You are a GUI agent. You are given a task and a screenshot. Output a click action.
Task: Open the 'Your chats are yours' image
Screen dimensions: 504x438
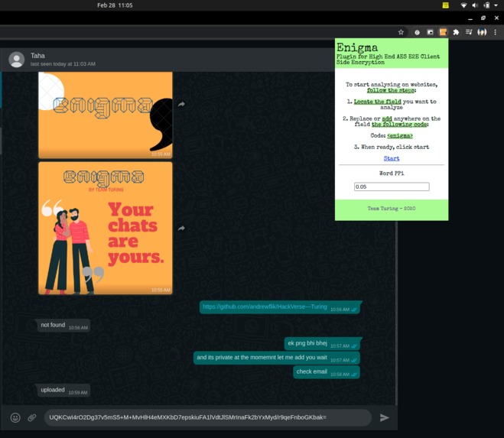(x=106, y=228)
